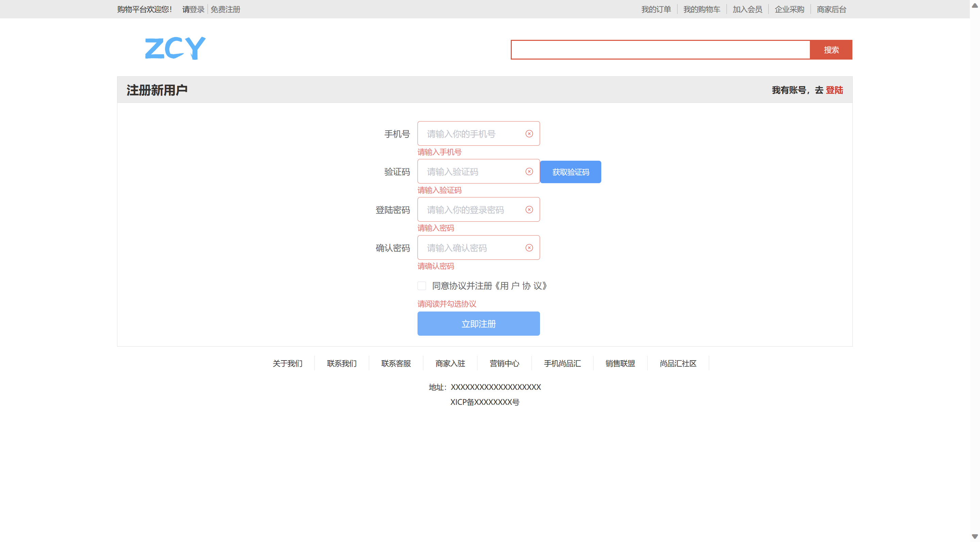980x542 pixels.
Task: Clear the verification code field icon
Action: [x=529, y=172]
